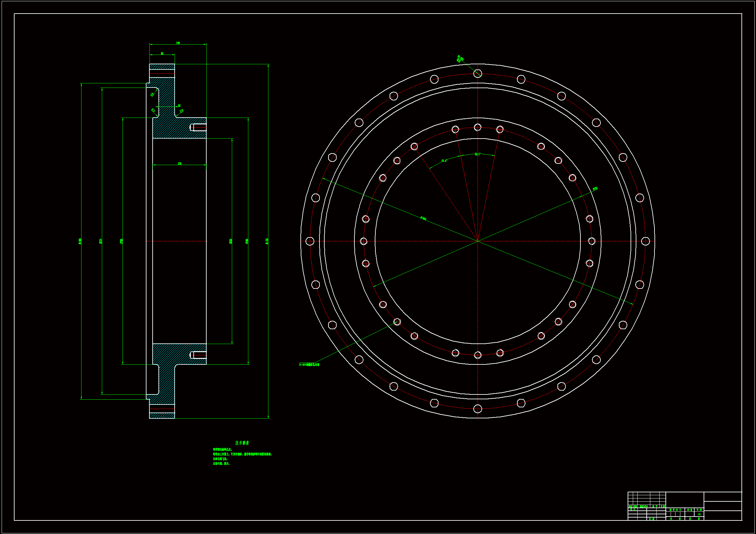This screenshot has height=534, width=756.
Task: Click the 1:2 scale cell in title block
Action: point(699,514)
